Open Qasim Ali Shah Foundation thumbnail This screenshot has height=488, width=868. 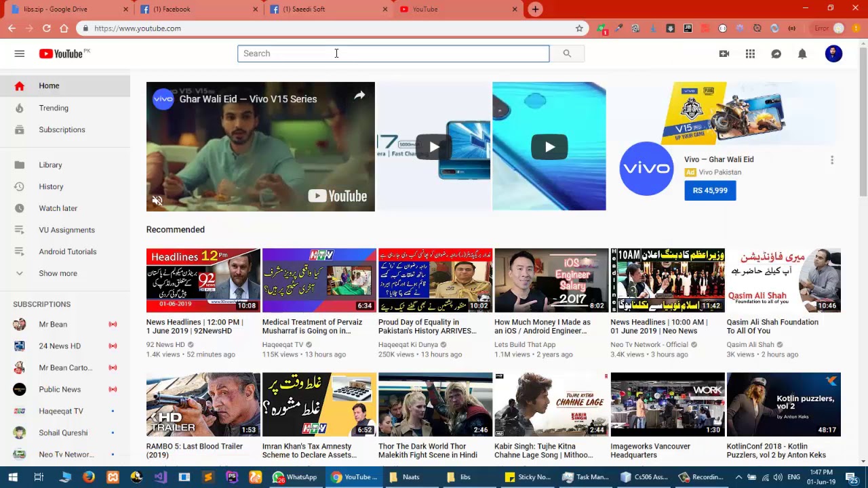(784, 280)
